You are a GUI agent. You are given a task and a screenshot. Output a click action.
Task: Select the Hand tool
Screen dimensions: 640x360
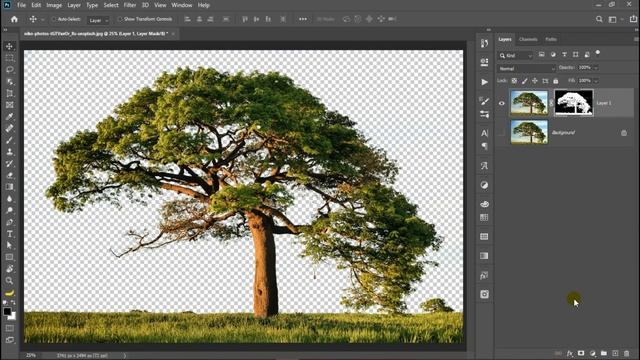tap(9, 269)
